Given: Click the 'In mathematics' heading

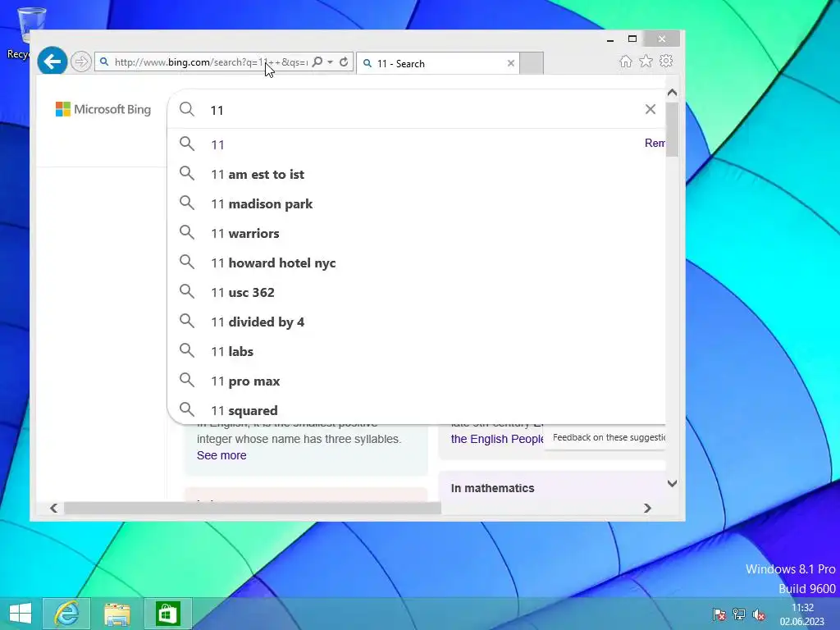Looking at the screenshot, I should coord(492,488).
